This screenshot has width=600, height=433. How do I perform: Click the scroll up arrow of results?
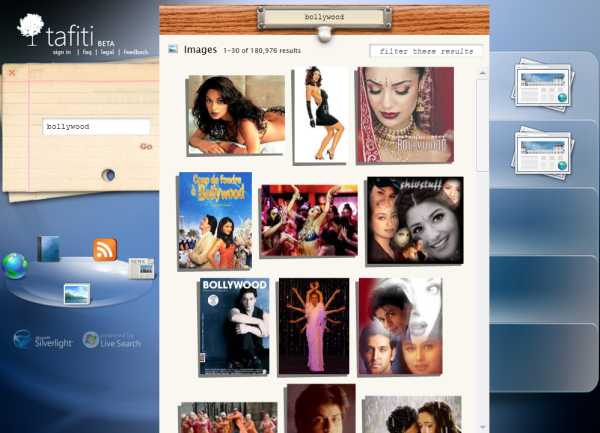click(x=483, y=73)
